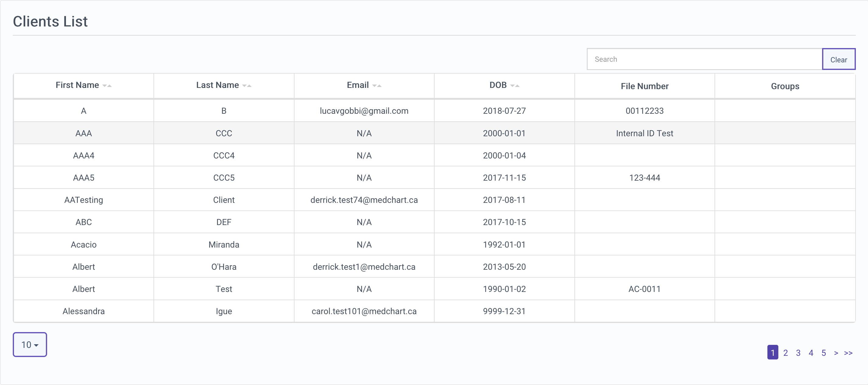
Task: Open the 10 rows-per-page dropdown
Action: click(x=30, y=345)
